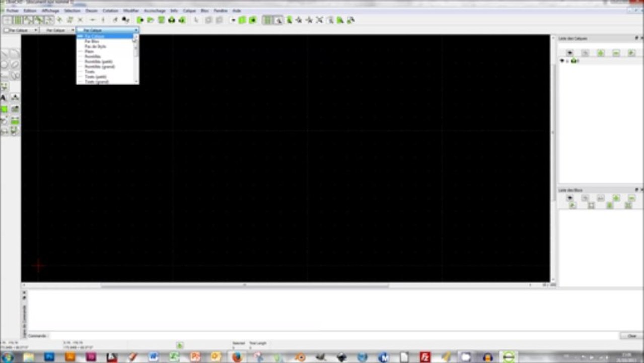
Task: Remove current layer with the minus icon
Action: [616, 53]
